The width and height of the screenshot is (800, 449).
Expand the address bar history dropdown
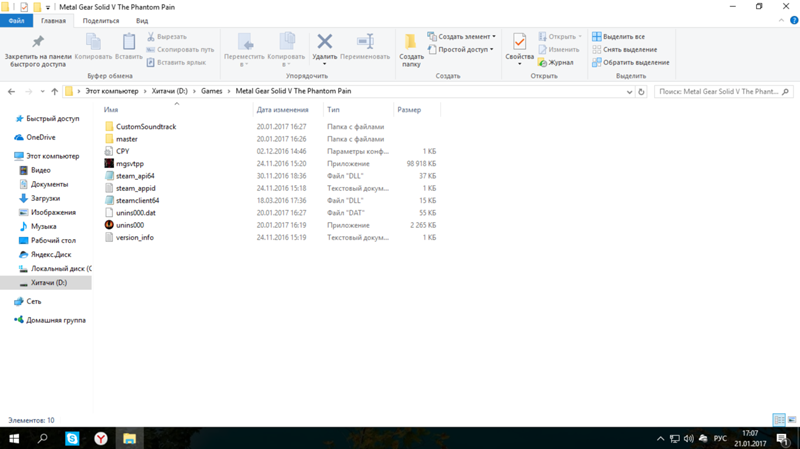629,92
